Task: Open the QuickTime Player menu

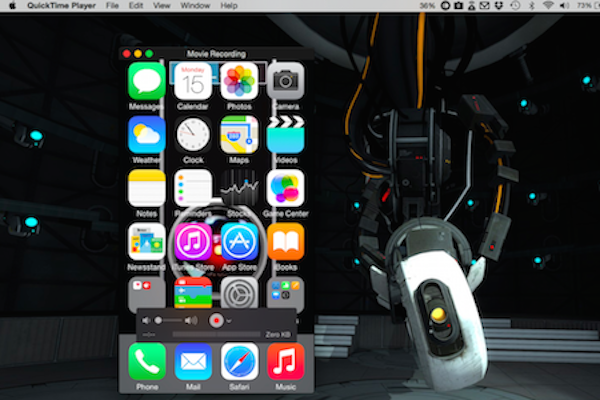Action: point(61,6)
